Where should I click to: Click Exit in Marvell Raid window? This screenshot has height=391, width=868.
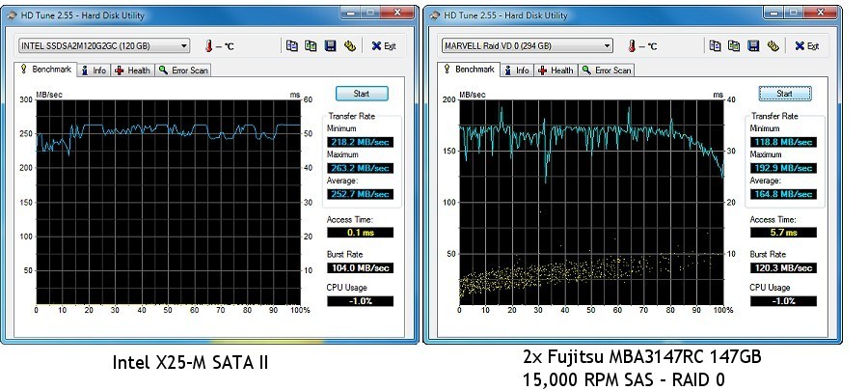pyautogui.click(x=806, y=46)
